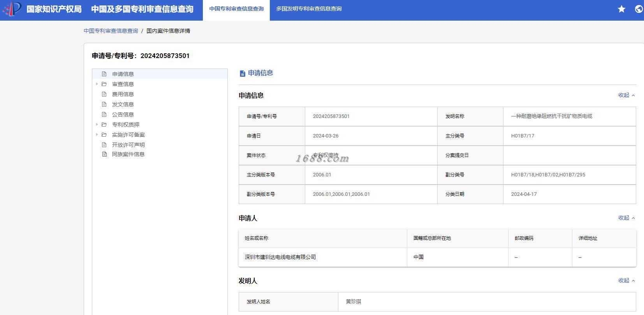The image size is (644, 315).
Task: Click folder icon beside 专利权质押
Action: pos(104,125)
